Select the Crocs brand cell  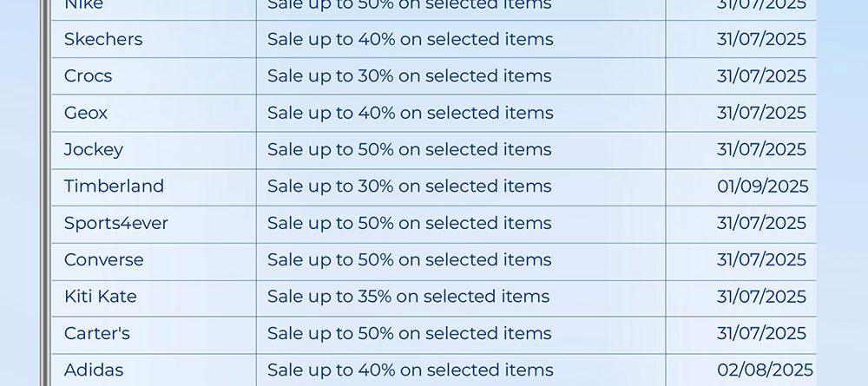pos(154,76)
